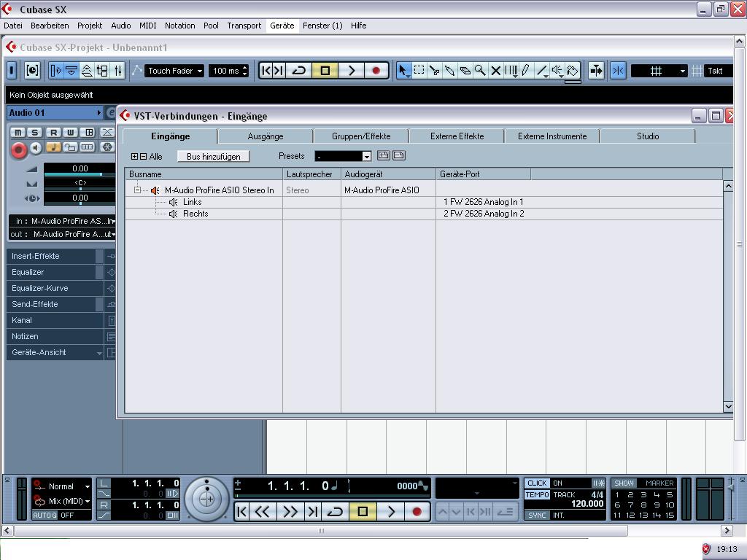Open the Presets dropdown in VST-Verbindungen

pyautogui.click(x=366, y=156)
